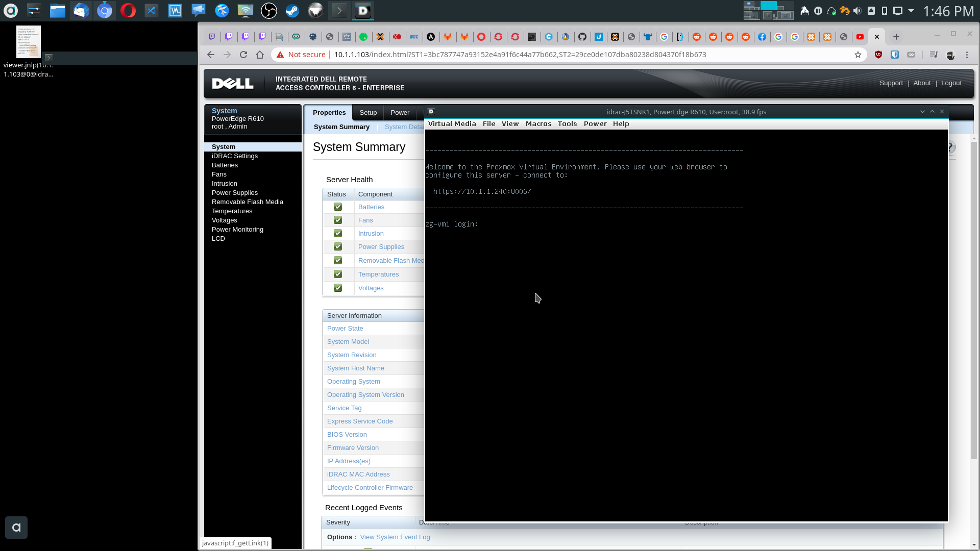Open the Temperatures link in Server Health
This screenshot has width=980, height=551.
tap(378, 274)
